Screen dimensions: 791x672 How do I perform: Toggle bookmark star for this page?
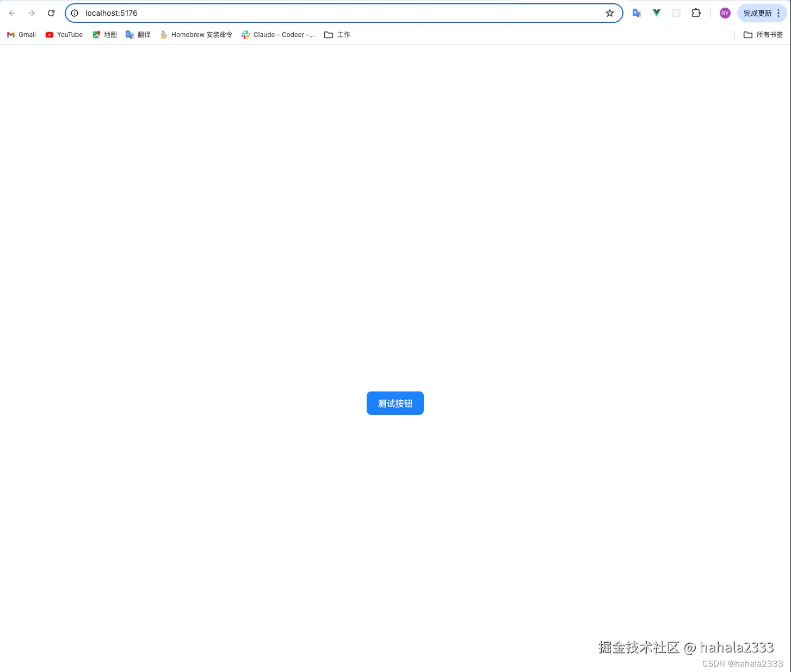(x=609, y=13)
